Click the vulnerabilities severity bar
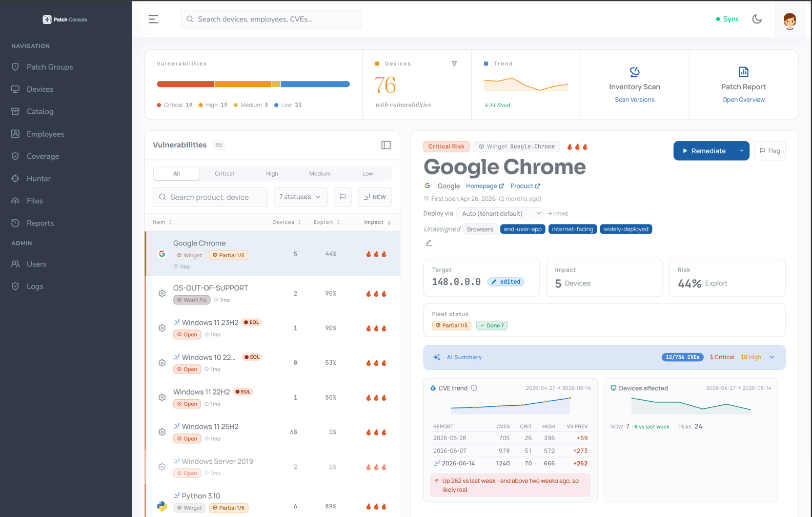 tap(253, 84)
